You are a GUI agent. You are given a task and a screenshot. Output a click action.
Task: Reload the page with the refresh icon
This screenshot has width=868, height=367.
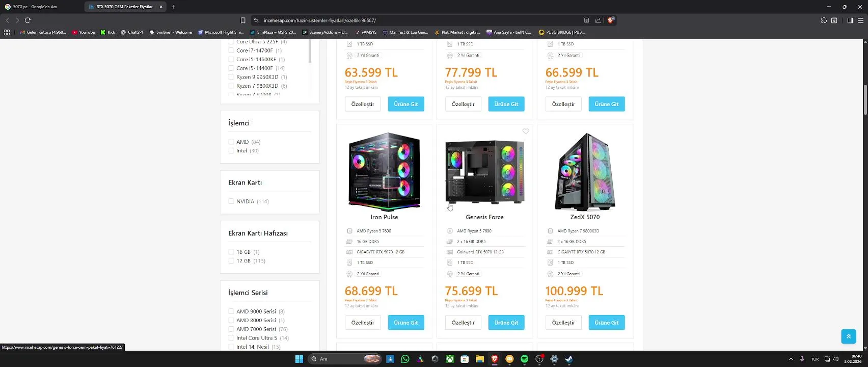click(x=28, y=20)
